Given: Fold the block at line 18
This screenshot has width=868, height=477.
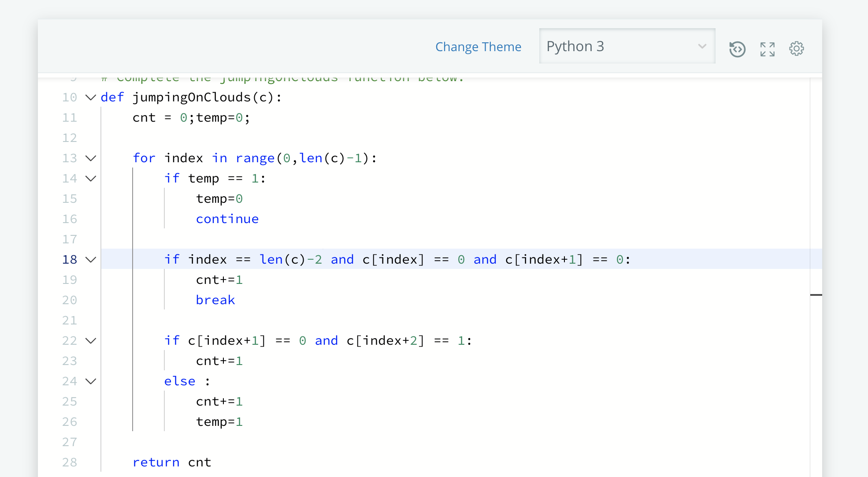Looking at the screenshot, I should [91, 260].
